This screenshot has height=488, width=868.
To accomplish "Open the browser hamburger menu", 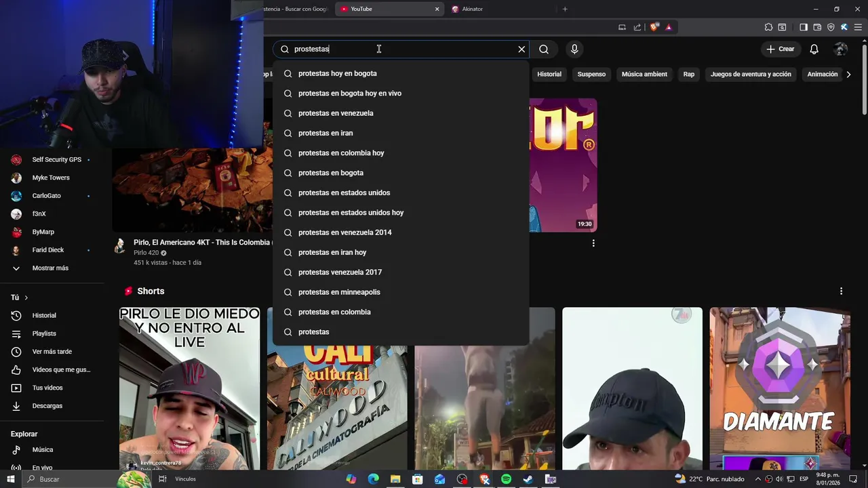I will click(x=857, y=27).
